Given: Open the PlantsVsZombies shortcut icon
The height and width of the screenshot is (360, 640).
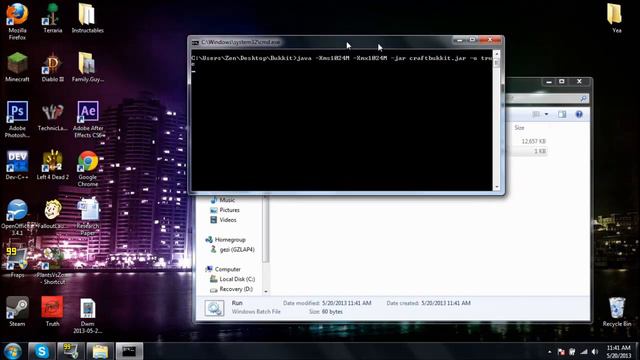Looking at the screenshot, I should 52,266.
